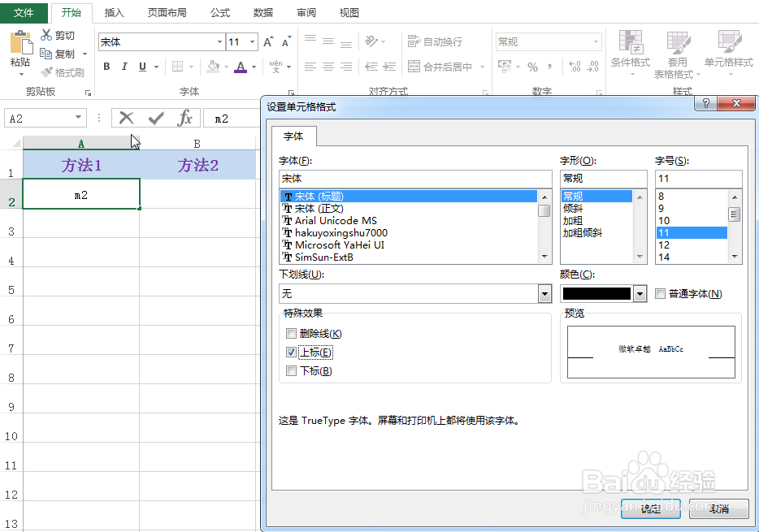Switch to the 插入 ribbon tab
The image size is (759, 532).
click(x=114, y=12)
